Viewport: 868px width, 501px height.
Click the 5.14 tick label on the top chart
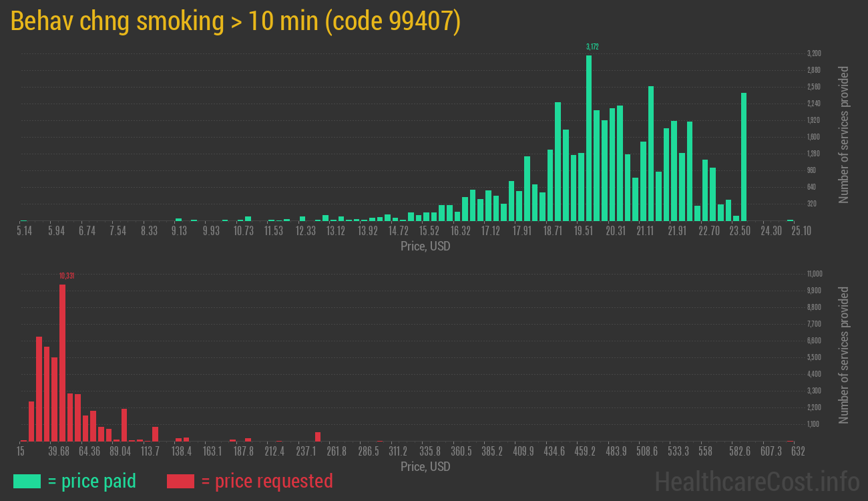pyautogui.click(x=24, y=231)
